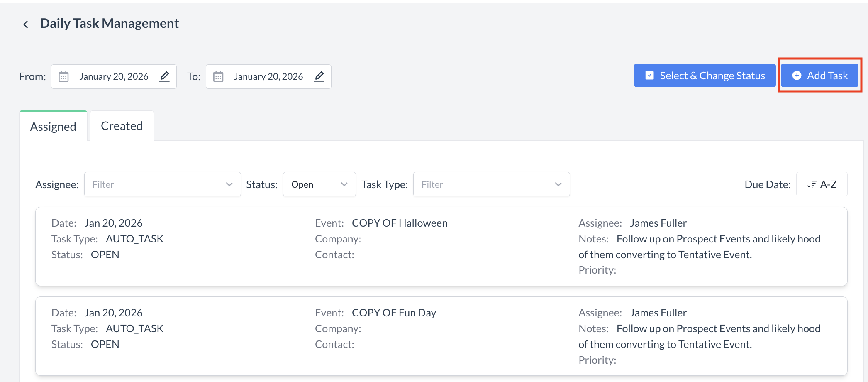The height and width of the screenshot is (382, 868).
Task: Click the From date calendar icon
Action: click(63, 77)
